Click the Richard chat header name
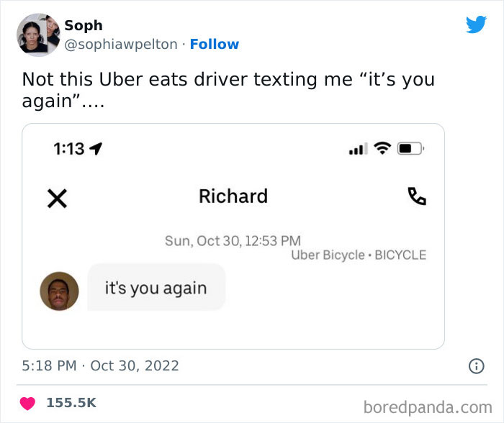This screenshot has height=423, width=504. coord(233,196)
